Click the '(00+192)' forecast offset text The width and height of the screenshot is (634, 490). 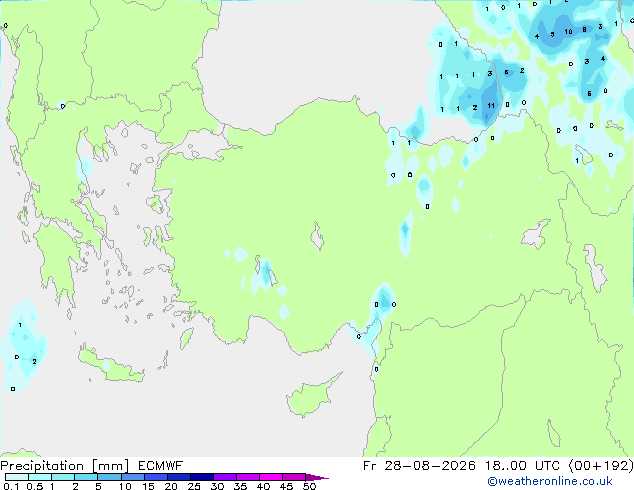(x=601, y=466)
